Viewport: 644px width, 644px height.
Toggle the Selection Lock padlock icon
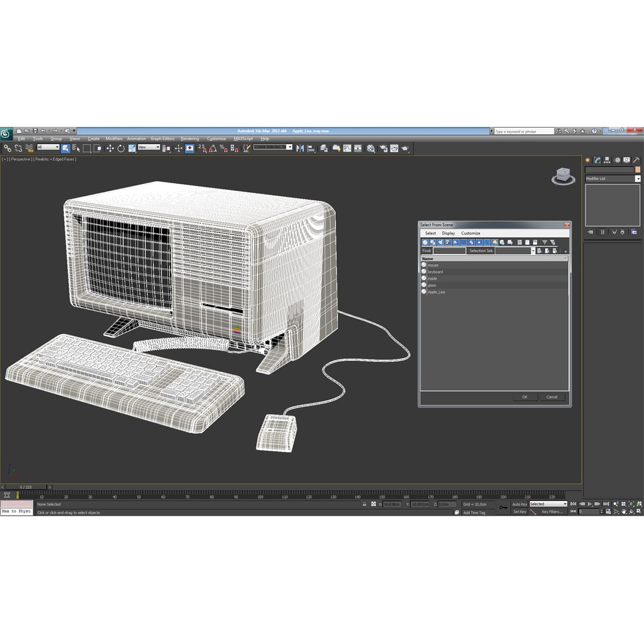[364, 504]
